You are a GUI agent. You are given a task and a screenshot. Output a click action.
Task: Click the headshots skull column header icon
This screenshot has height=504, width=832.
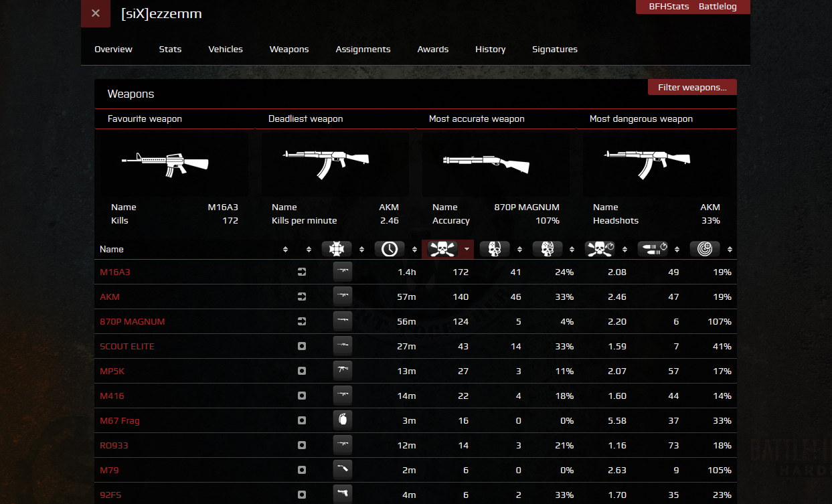pos(494,249)
